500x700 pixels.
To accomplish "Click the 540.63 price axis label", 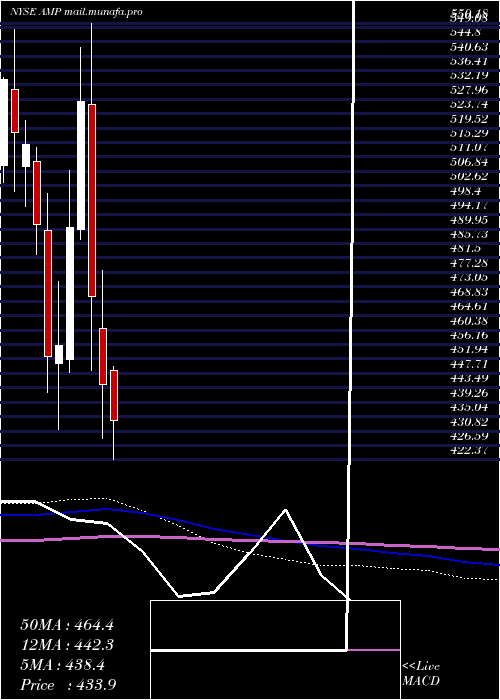I will pyautogui.click(x=469, y=46).
